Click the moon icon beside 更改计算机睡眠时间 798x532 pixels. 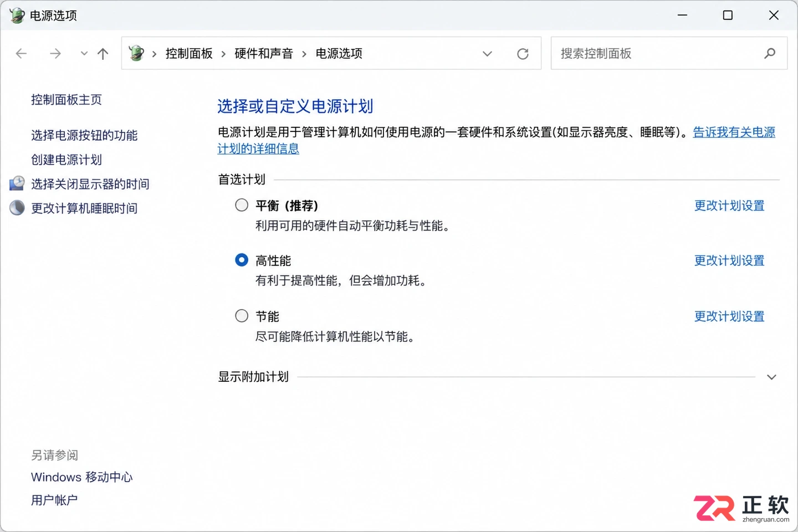[17, 208]
